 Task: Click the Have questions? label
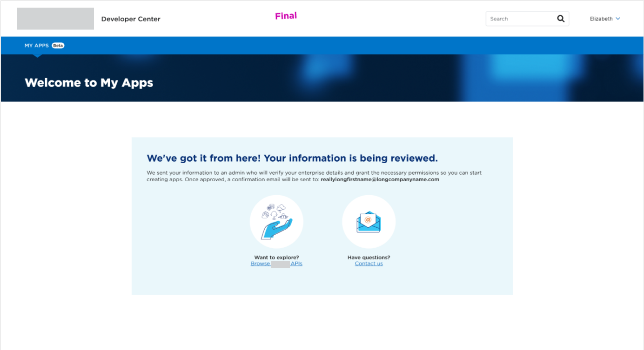(369, 257)
